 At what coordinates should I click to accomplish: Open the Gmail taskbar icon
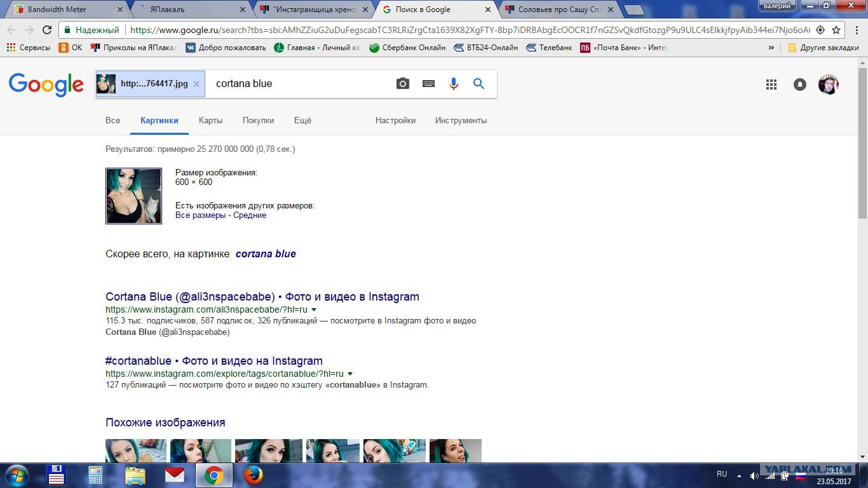(x=175, y=476)
